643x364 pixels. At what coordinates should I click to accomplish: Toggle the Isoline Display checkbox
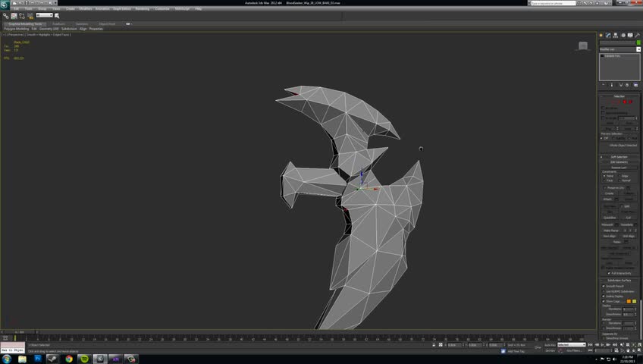click(604, 297)
